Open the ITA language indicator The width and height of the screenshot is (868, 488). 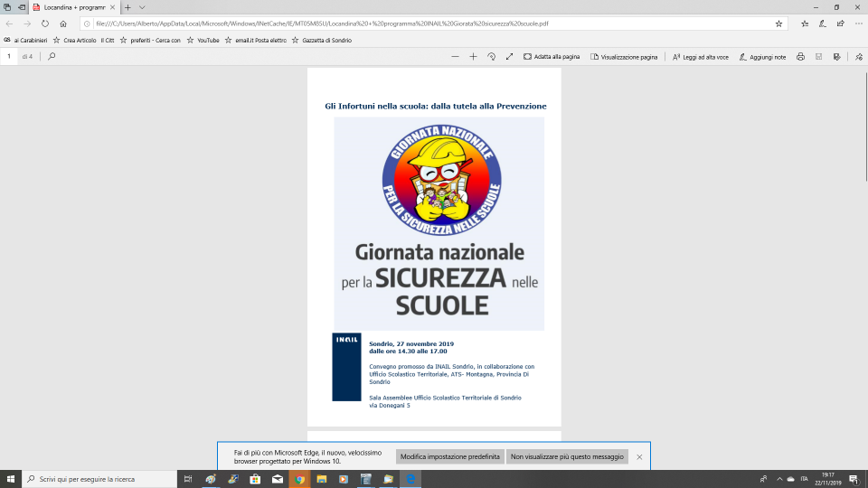pyautogui.click(x=805, y=479)
